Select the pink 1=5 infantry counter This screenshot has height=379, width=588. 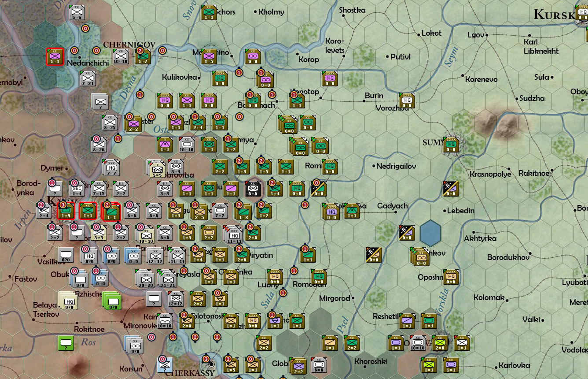click(x=209, y=57)
